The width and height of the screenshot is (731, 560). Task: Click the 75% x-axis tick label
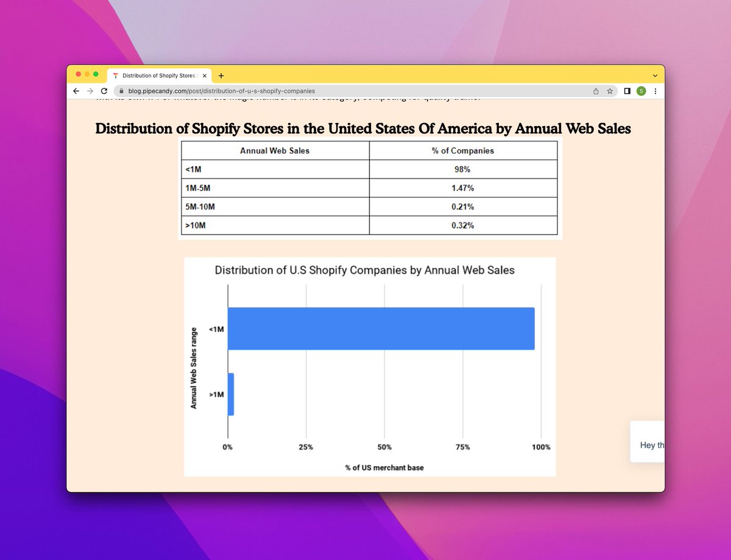click(x=463, y=447)
